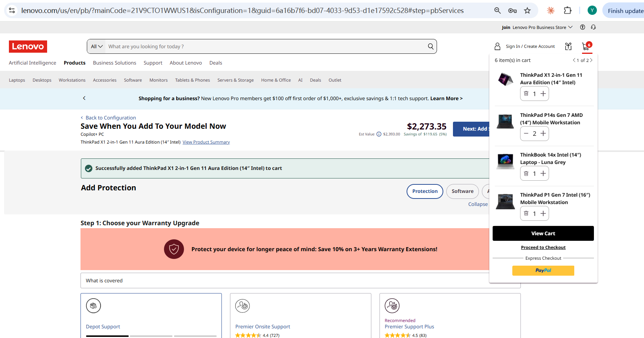Go to Outlet category
644x338 pixels.
(x=335, y=80)
